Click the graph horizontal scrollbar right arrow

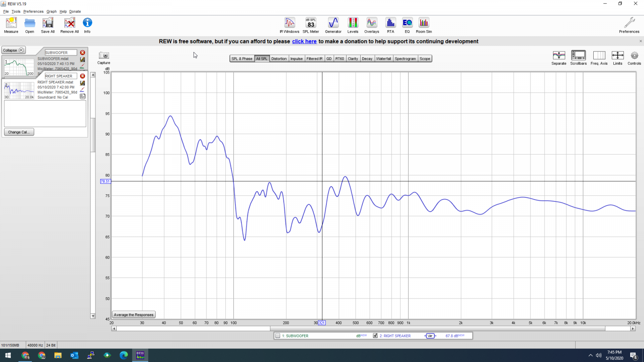coord(633,329)
